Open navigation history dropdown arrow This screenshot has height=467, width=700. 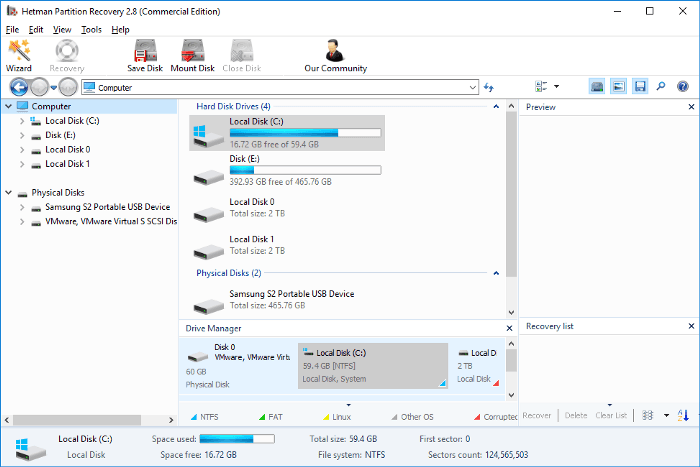[54, 88]
